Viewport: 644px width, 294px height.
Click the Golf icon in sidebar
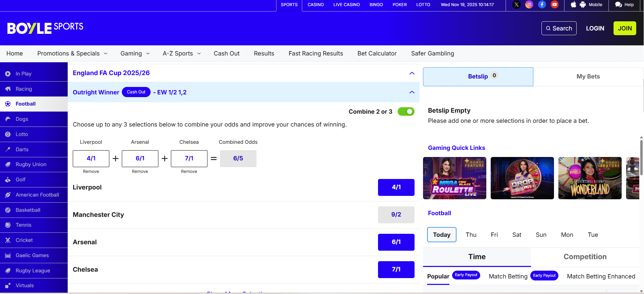pyautogui.click(x=8, y=180)
